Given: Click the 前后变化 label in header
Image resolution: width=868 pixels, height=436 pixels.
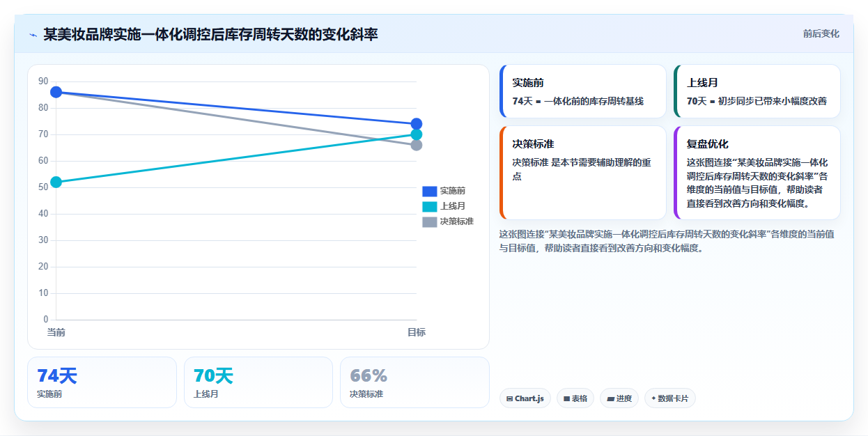Looking at the screenshot, I should tap(821, 33).
